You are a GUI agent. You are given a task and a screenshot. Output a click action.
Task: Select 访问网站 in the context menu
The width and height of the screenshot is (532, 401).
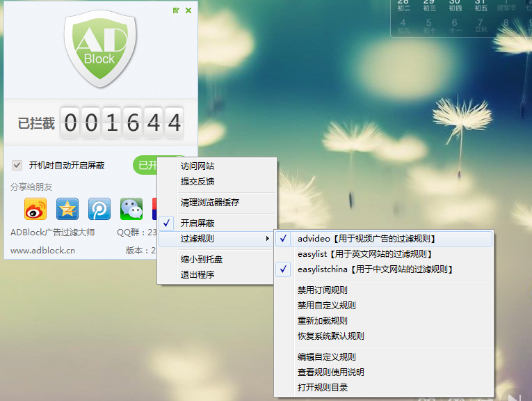(x=217, y=166)
